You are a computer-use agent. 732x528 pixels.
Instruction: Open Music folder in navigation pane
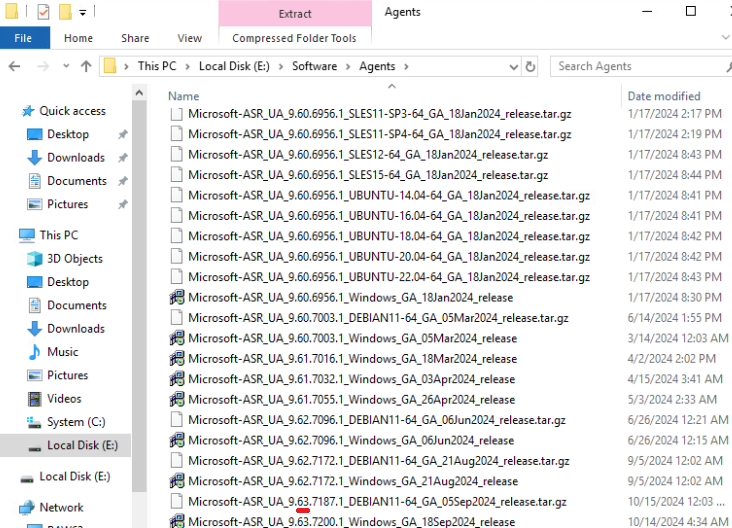point(63,352)
